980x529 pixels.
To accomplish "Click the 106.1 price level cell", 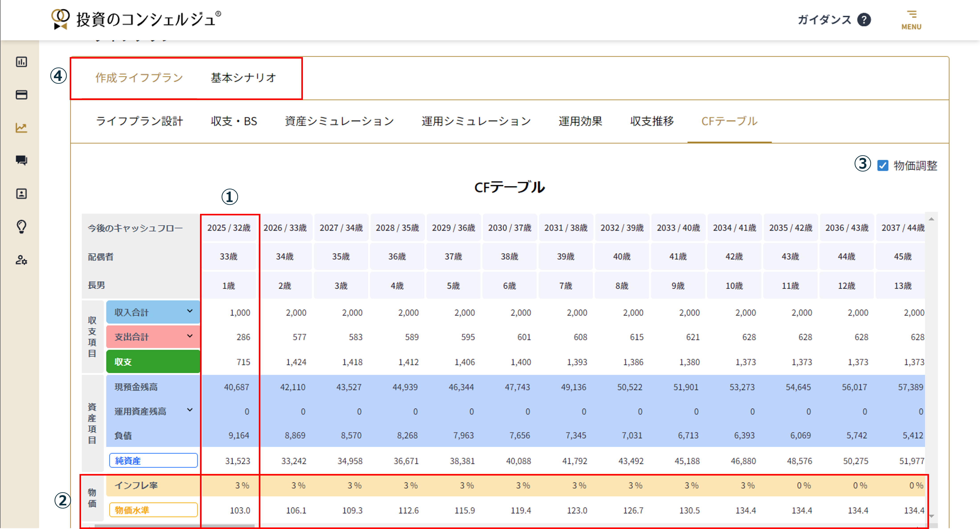I will [296, 510].
